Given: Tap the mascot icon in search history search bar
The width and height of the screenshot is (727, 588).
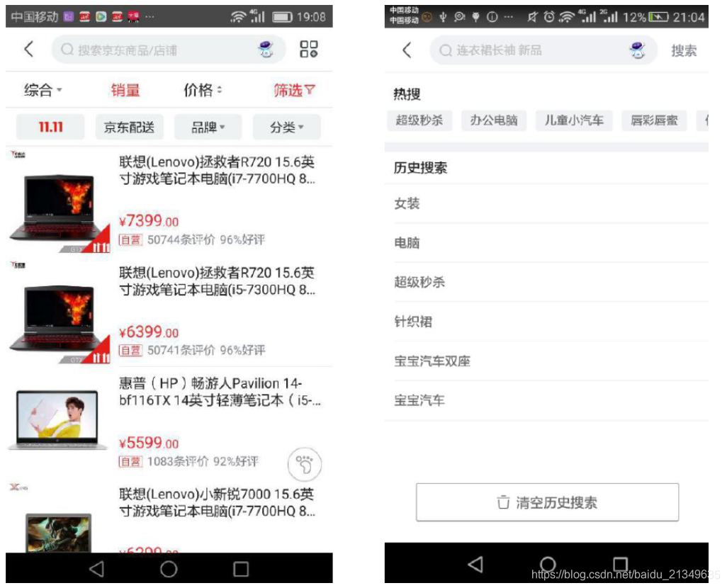Looking at the screenshot, I should pos(637,50).
